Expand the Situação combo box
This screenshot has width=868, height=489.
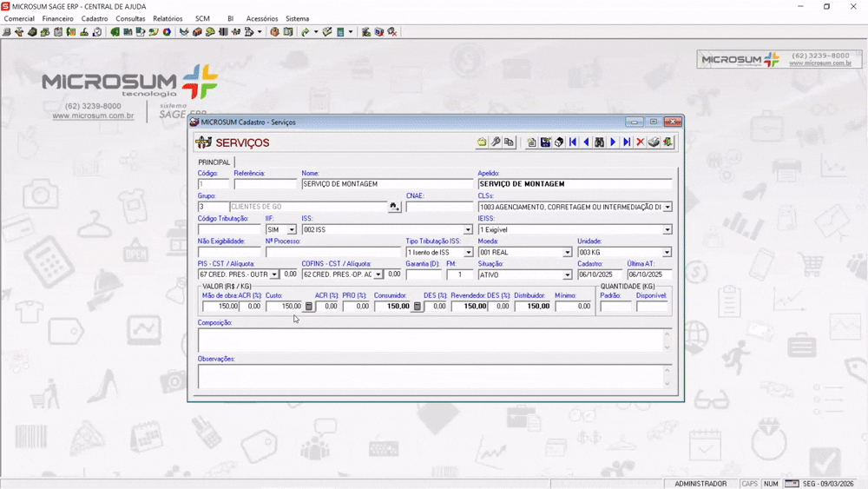pos(568,275)
